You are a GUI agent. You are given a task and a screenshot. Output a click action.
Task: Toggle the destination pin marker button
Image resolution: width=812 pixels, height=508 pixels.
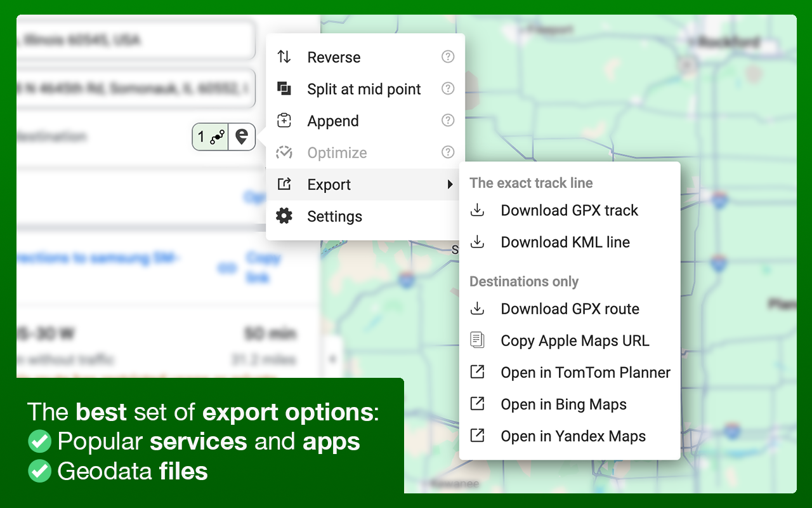click(242, 137)
